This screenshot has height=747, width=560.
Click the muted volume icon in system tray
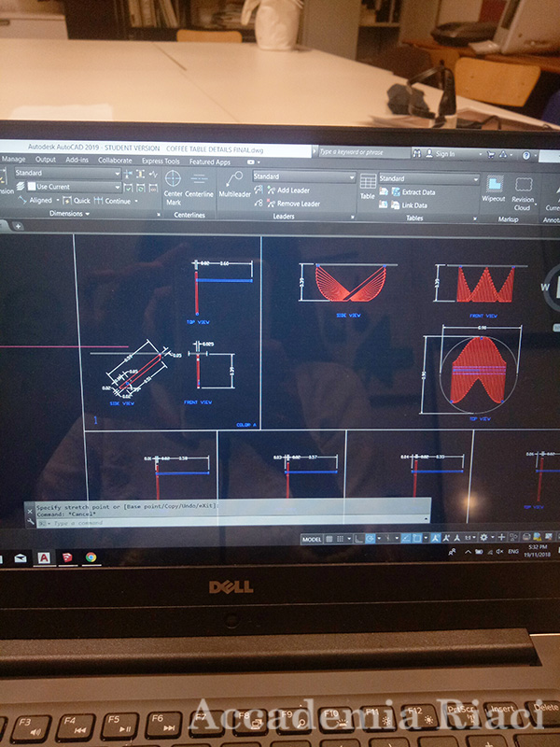coord(499,552)
